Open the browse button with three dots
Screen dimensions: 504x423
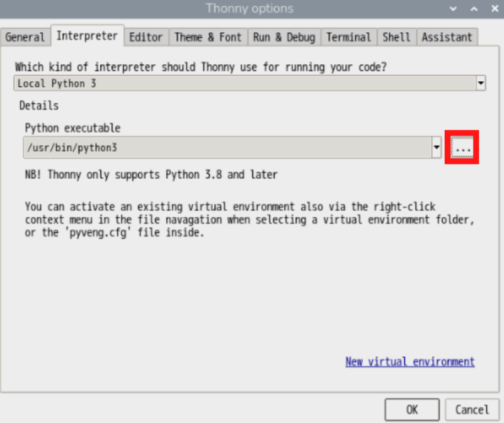pos(462,149)
